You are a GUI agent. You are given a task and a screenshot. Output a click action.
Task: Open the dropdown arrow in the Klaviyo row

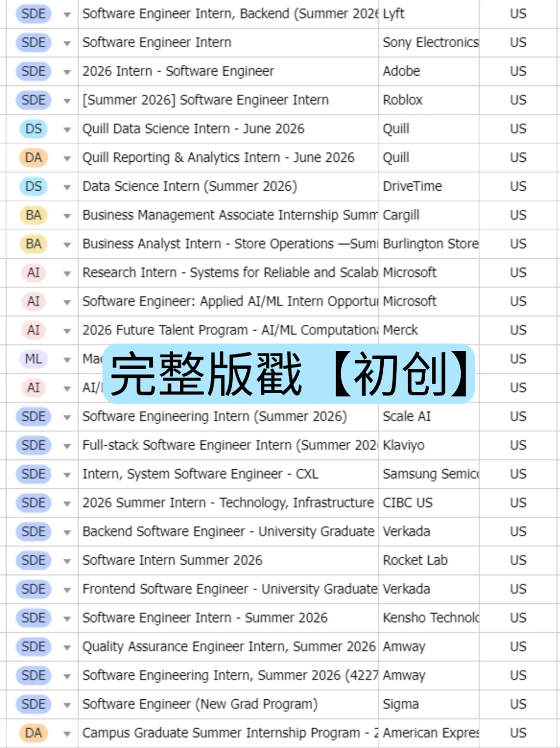pyautogui.click(x=67, y=446)
